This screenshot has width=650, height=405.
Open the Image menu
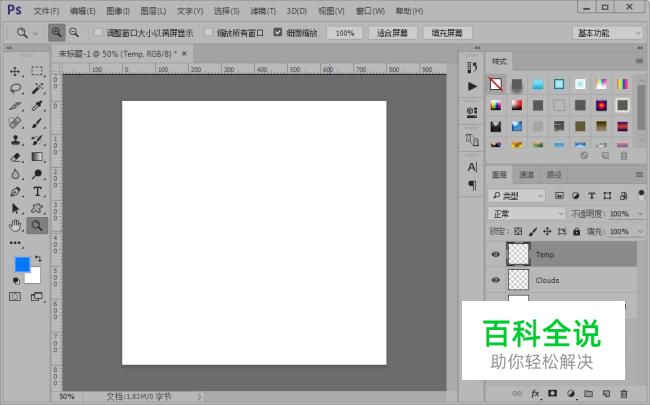118,11
